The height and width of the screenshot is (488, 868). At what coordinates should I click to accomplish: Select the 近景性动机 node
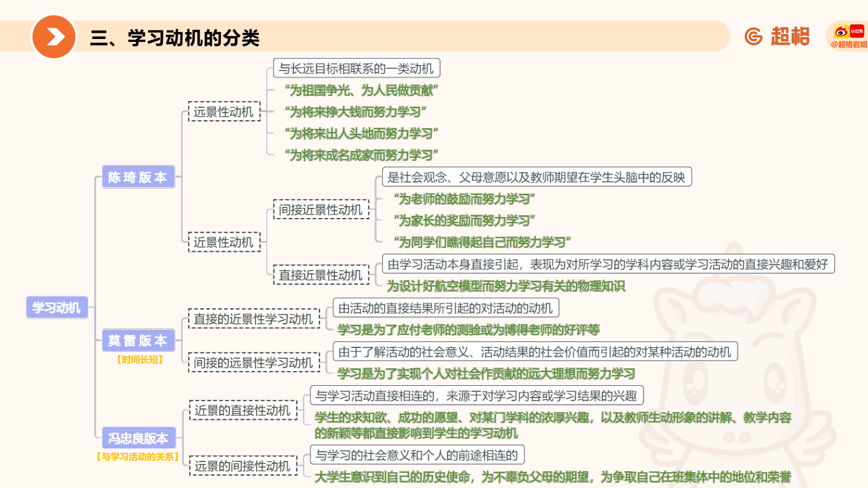[x=224, y=242]
